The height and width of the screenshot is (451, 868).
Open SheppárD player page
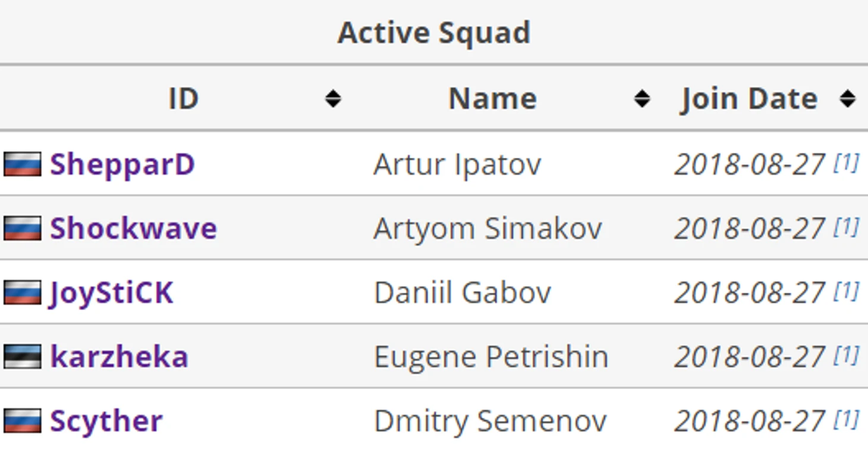click(x=122, y=165)
